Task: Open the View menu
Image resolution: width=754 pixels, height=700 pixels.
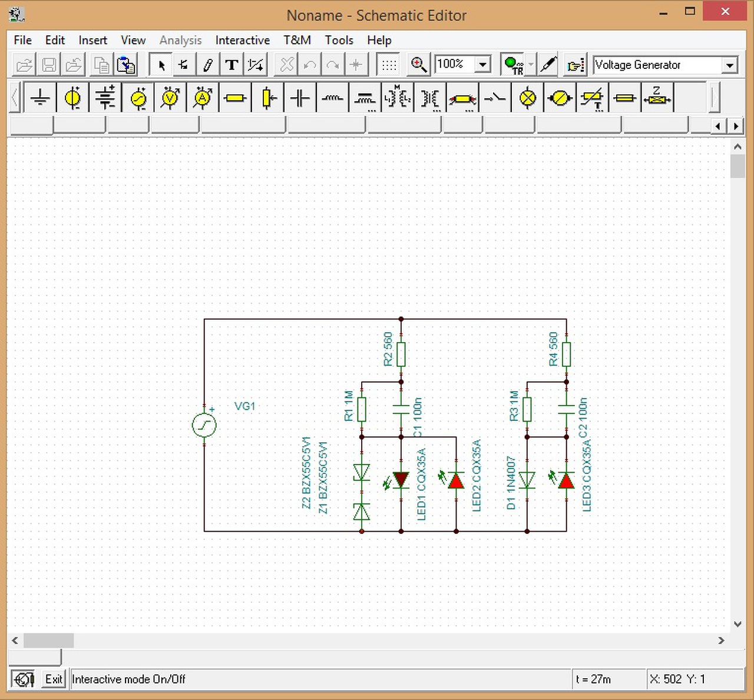Action: pyautogui.click(x=133, y=40)
